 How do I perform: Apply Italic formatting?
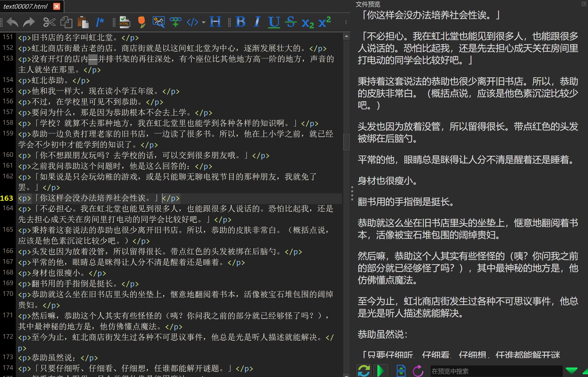tap(257, 22)
